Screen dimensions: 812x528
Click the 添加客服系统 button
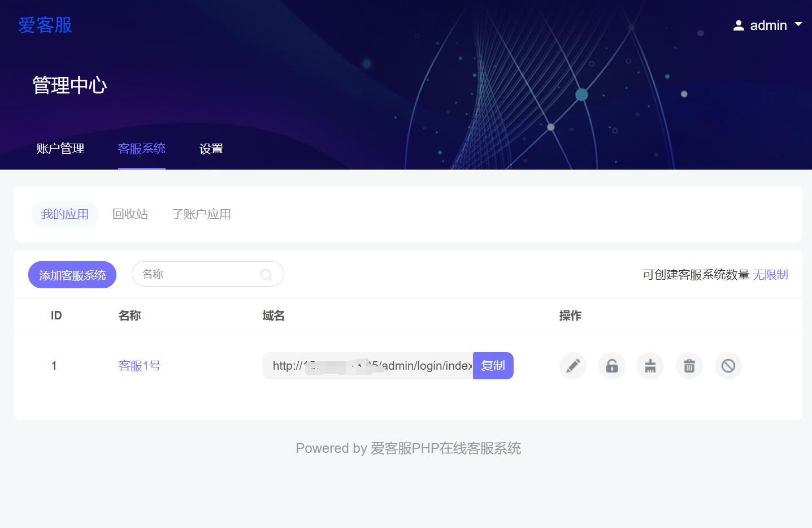72,275
